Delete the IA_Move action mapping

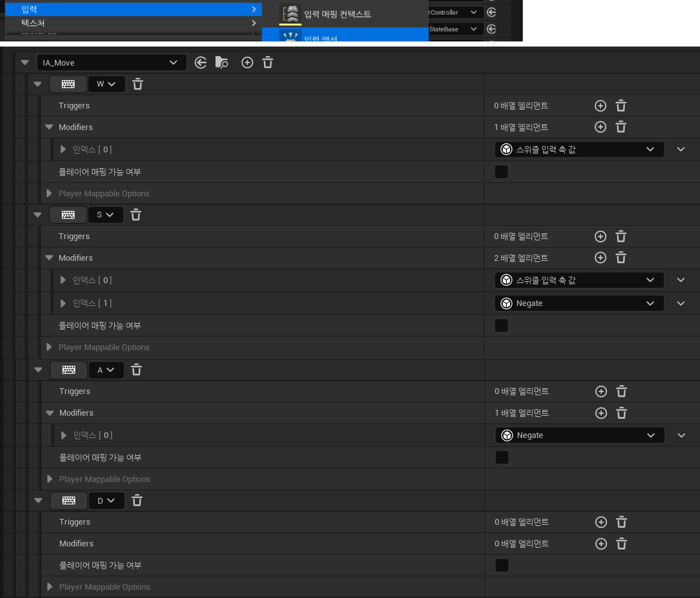coord(267,62)
